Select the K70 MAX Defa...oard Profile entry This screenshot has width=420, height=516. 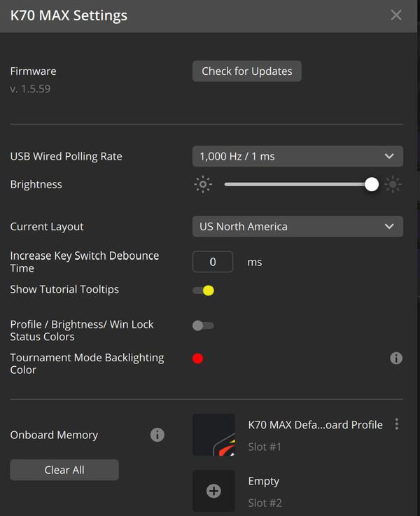(315, 425)
